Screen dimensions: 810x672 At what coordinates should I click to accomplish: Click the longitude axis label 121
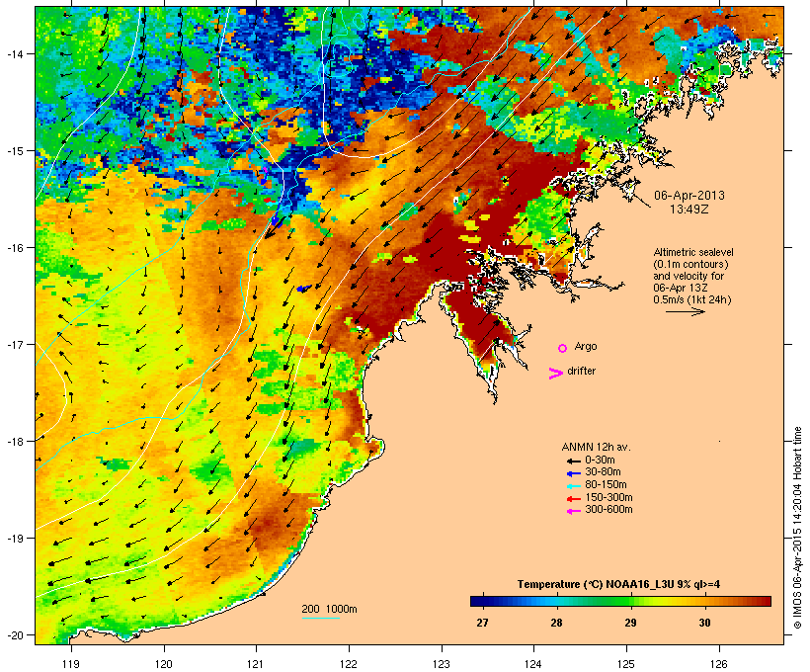(x=256, y=664)
